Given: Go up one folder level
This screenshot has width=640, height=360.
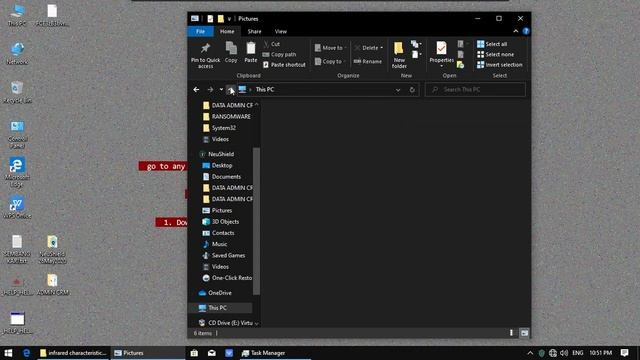Looking at the screenshot, I should (231, 89).
